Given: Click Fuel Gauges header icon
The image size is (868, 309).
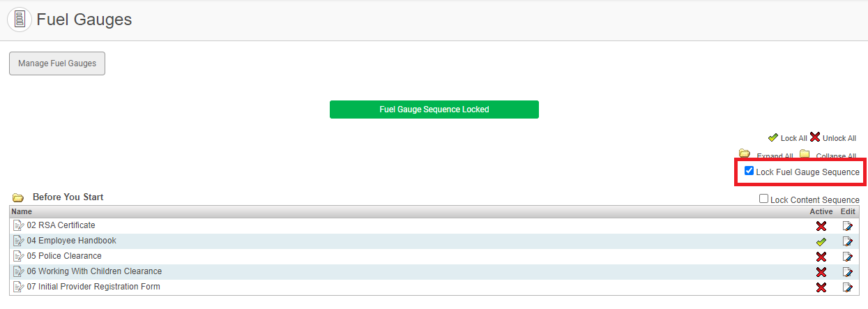Looking at the screenshot, I should (20, 20).
